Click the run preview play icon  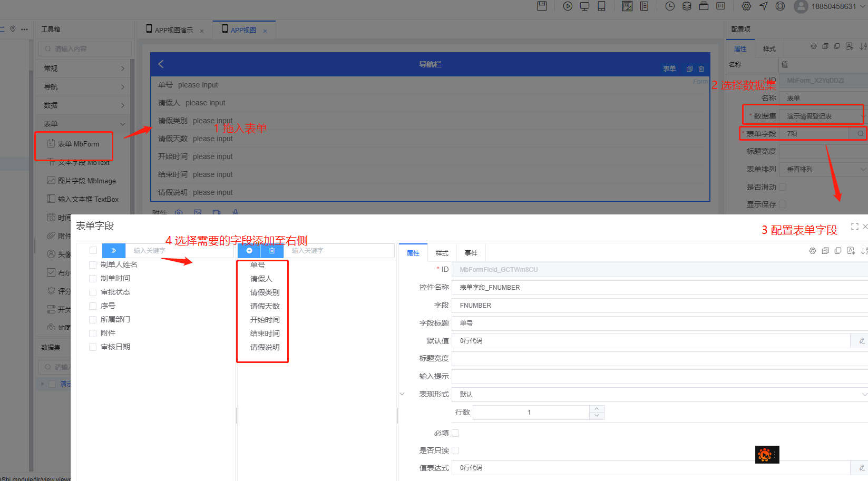(568, 6)
